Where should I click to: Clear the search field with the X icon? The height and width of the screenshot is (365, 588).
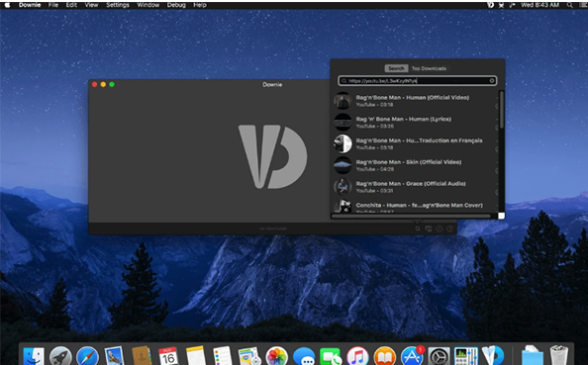coord(492,81)
